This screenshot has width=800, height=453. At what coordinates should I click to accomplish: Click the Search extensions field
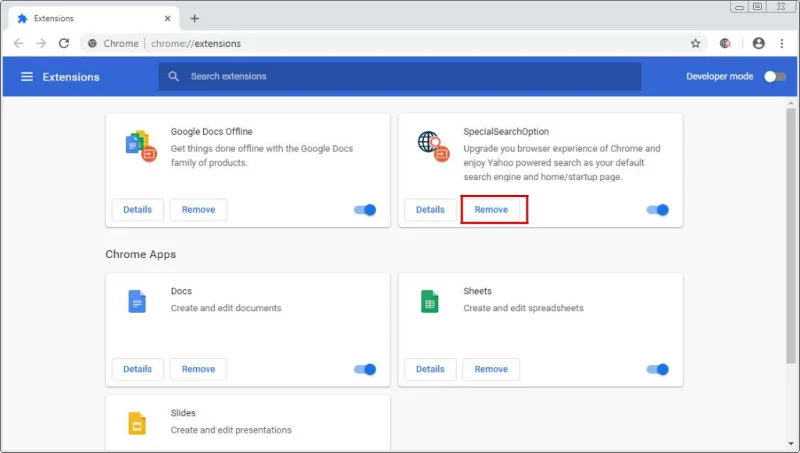click(x=399, y=77)
